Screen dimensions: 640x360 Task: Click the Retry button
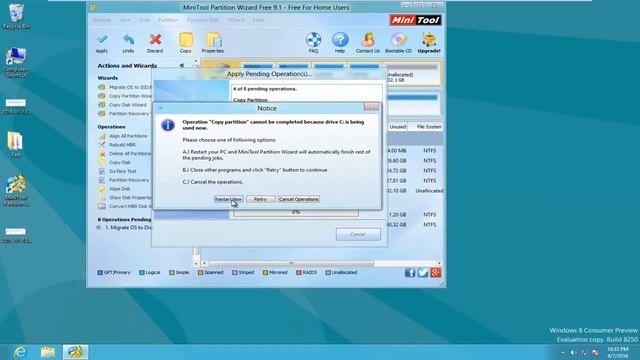(x=260, y=199)
